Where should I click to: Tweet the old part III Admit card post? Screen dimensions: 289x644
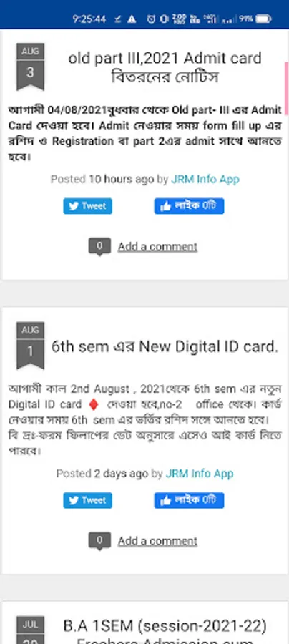coord(87,206)
